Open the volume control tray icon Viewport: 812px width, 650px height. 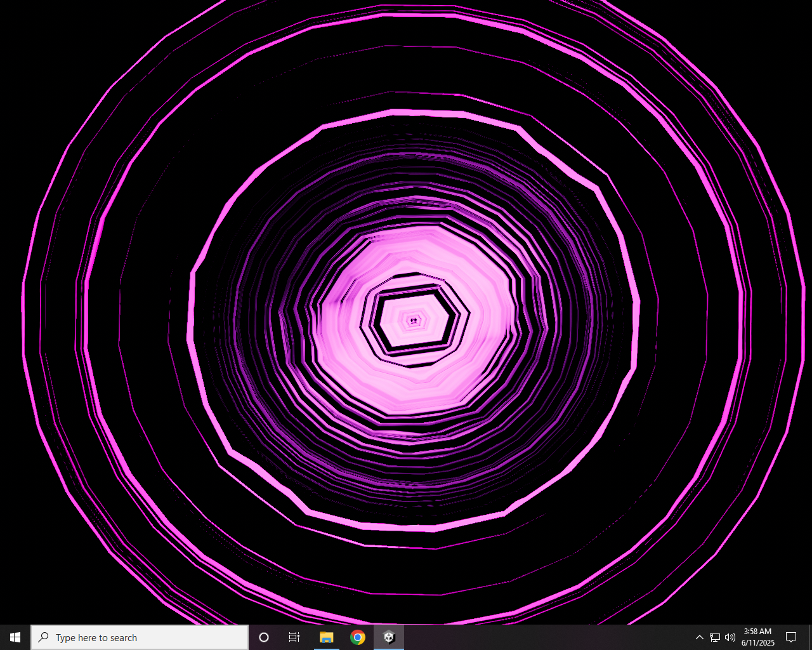tap(730, 637)
